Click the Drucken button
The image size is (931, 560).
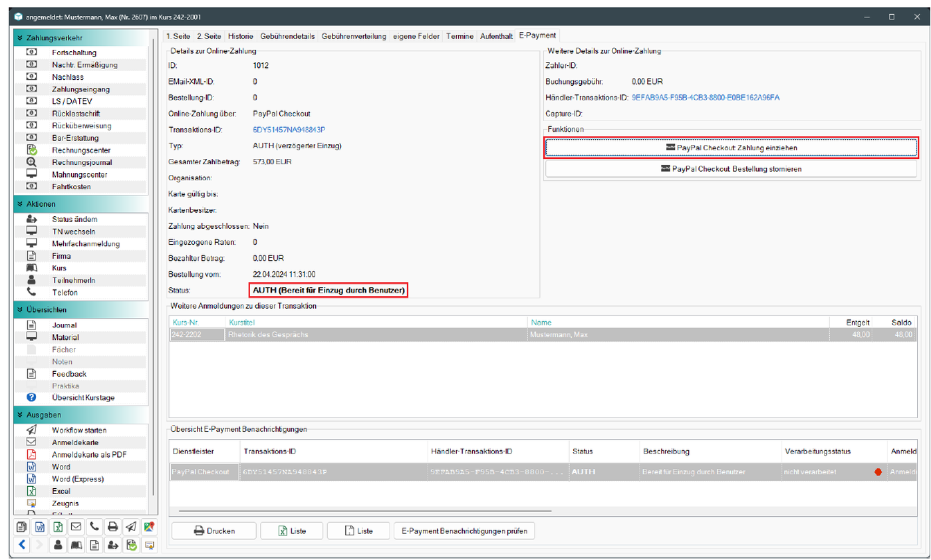(x=215, y=531)
